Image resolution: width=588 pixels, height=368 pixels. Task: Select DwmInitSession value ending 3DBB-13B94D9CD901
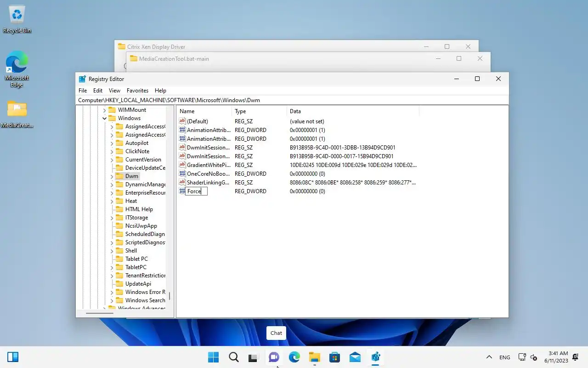coord(209,148)
